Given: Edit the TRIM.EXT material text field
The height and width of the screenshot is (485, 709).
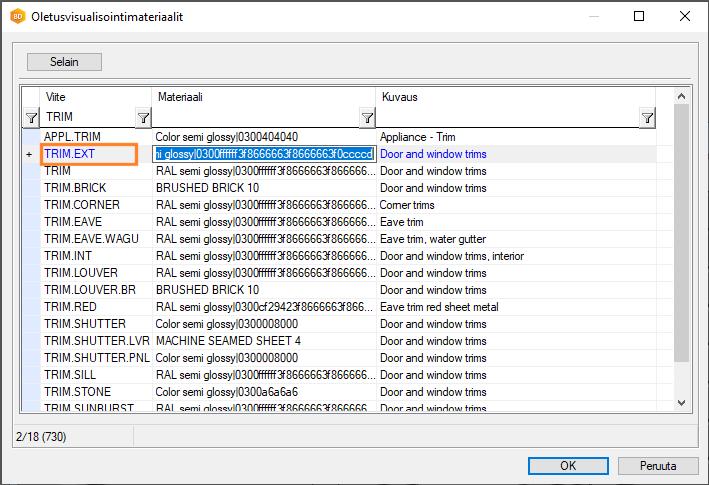Looking at the screenshot, I should (x=264, y=154).
